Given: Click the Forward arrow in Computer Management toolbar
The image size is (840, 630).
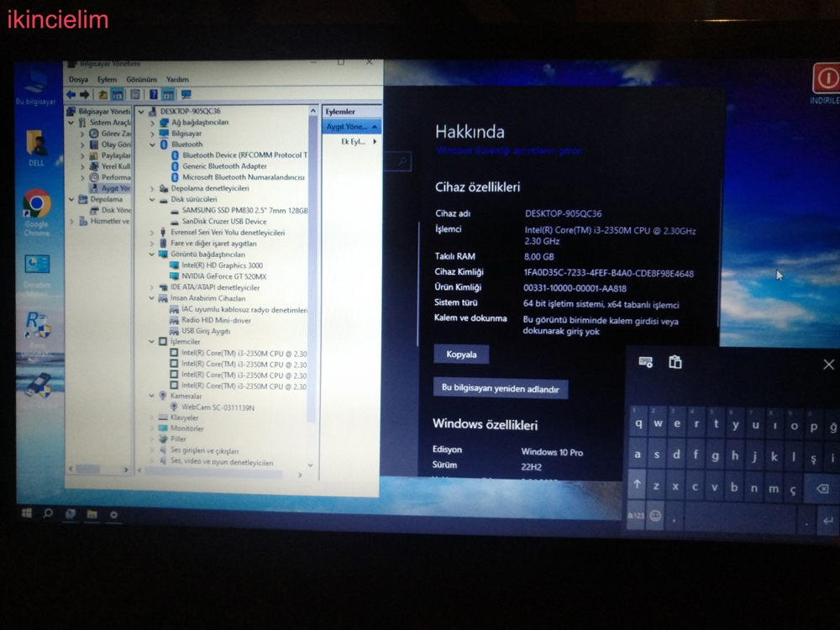Looking at the screenshot, I should point(84,95).
